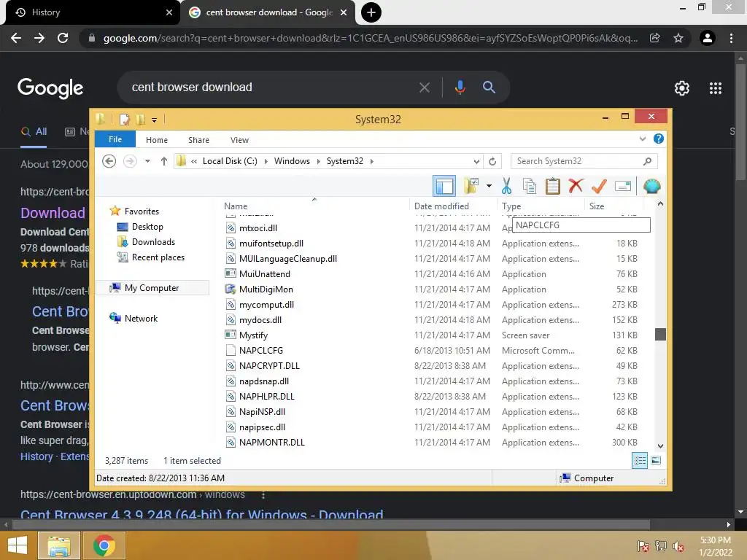Click Explorer forward navigation arrow

[130, 161]
